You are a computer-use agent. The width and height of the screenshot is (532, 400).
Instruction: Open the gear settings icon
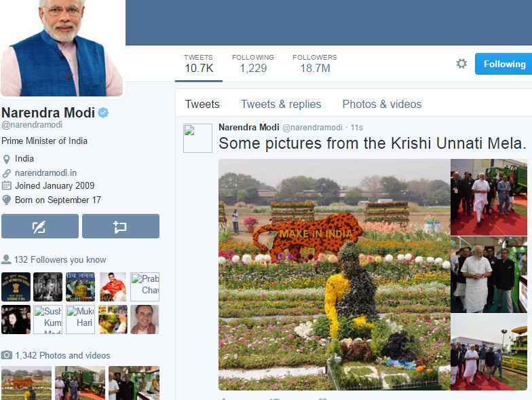[461, 64]
